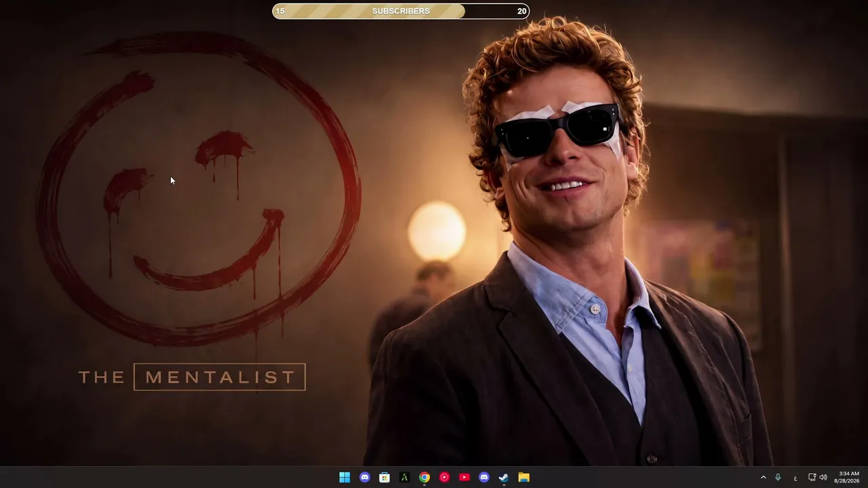Screen dimensions: 868x488
Task: Click the Subscribers goal progress bar
Action: (x=401, y=11)
